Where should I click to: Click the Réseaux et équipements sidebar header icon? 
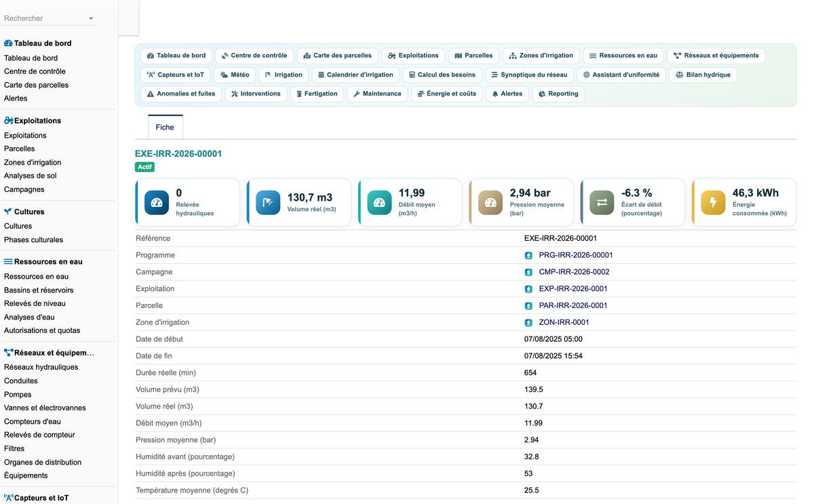pos(8,353)
